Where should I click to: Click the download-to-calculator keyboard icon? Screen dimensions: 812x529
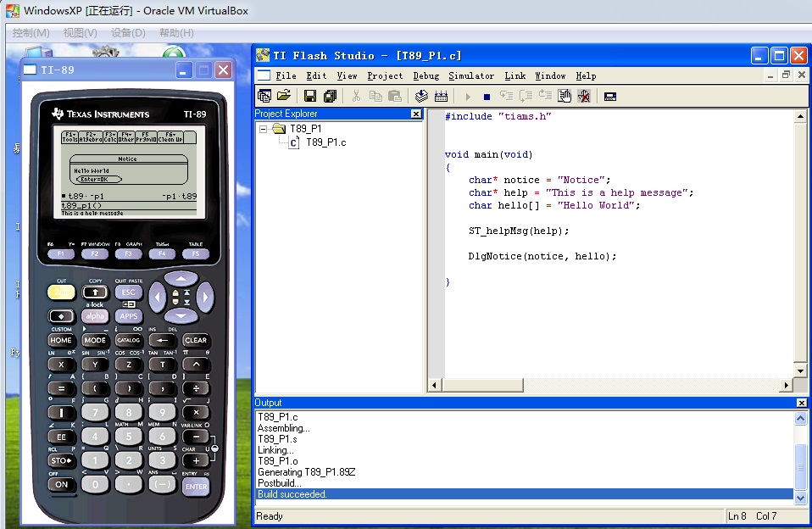(442, 96)
